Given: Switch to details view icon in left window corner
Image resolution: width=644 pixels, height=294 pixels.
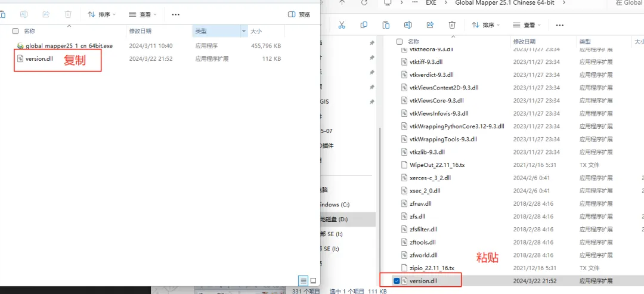Looking at the screenshot, I should coord(303,280).
